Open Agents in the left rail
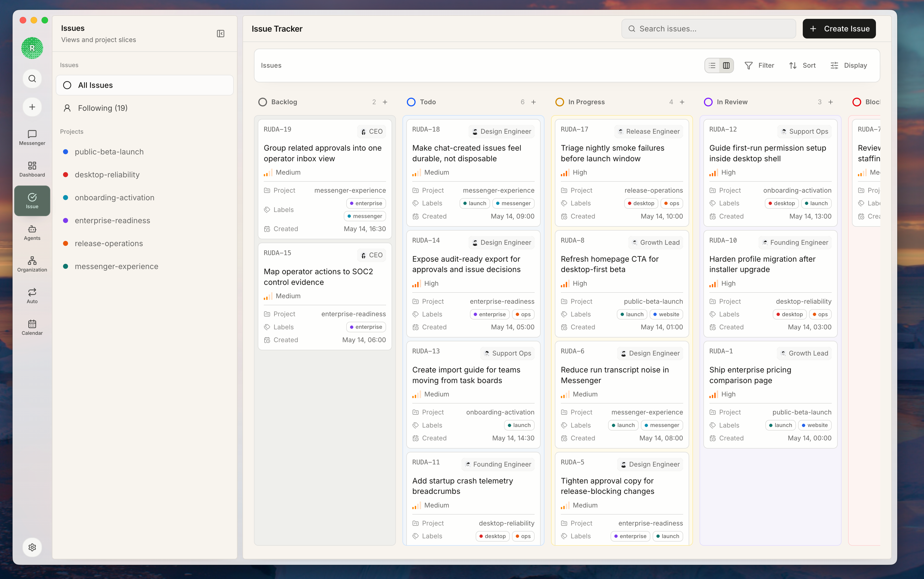 (32, 232)
